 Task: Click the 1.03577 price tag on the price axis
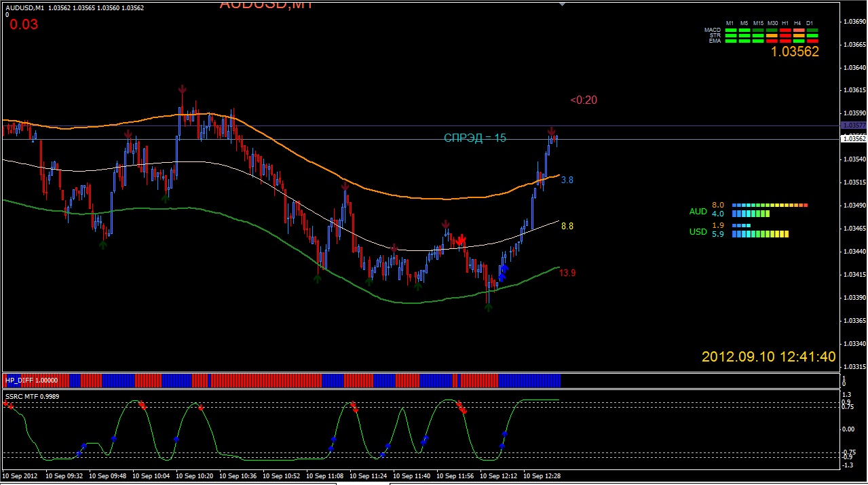[853, 125]
